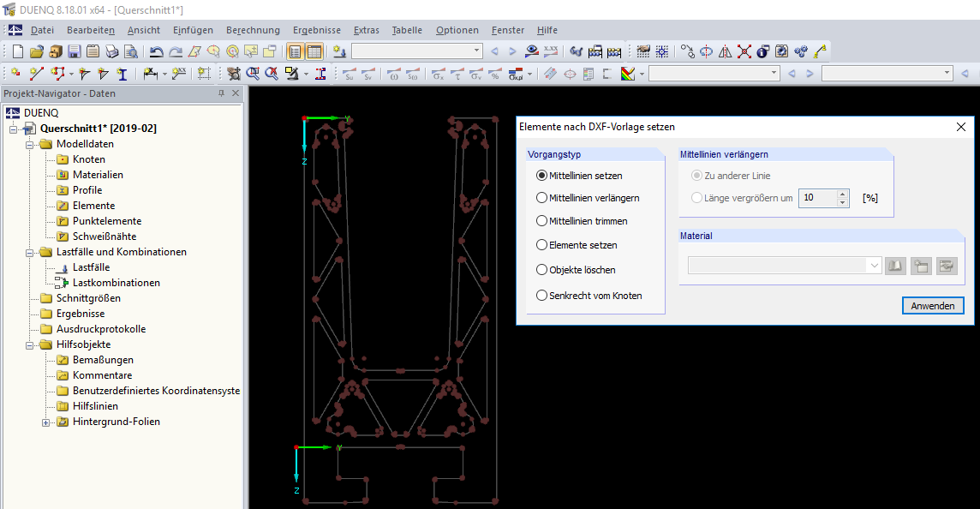Open the Einfügen menu
This screenshot has width=980, height=509.
193,30
